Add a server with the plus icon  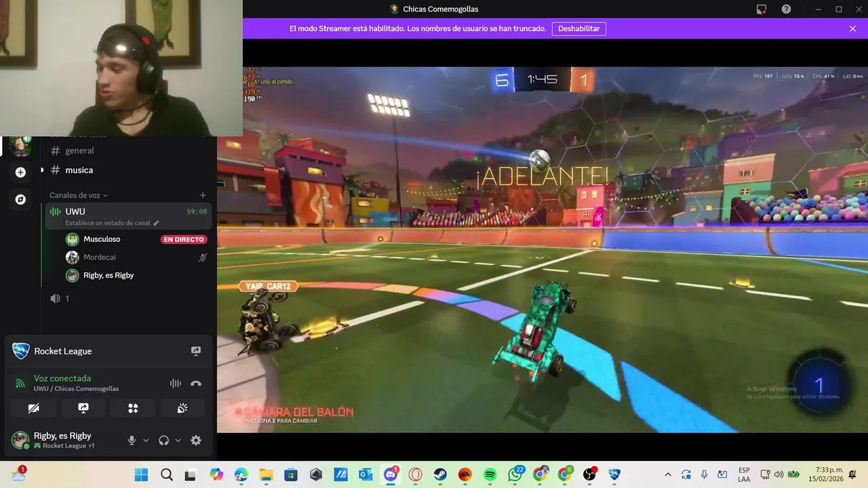coord(20,173)
